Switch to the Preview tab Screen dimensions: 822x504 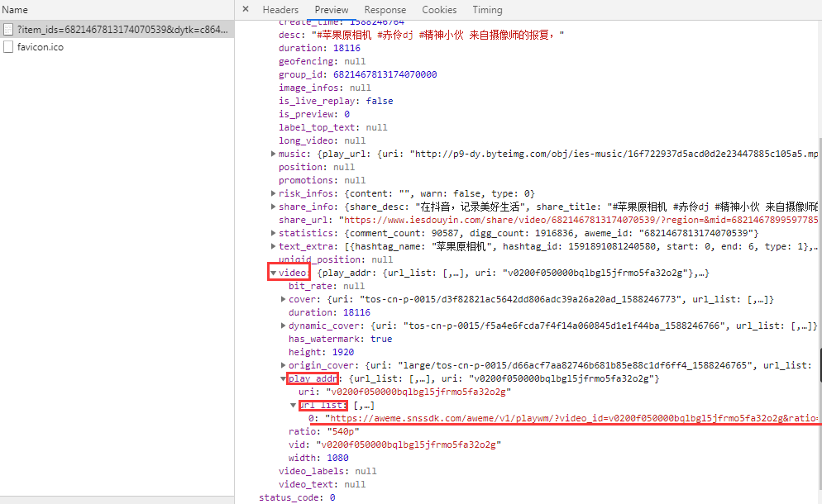pyautogui.click(x=332, y=10)
